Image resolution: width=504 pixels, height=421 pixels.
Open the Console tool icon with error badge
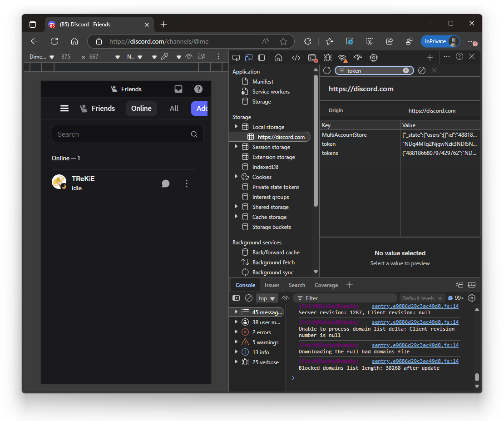pos(312,58)
